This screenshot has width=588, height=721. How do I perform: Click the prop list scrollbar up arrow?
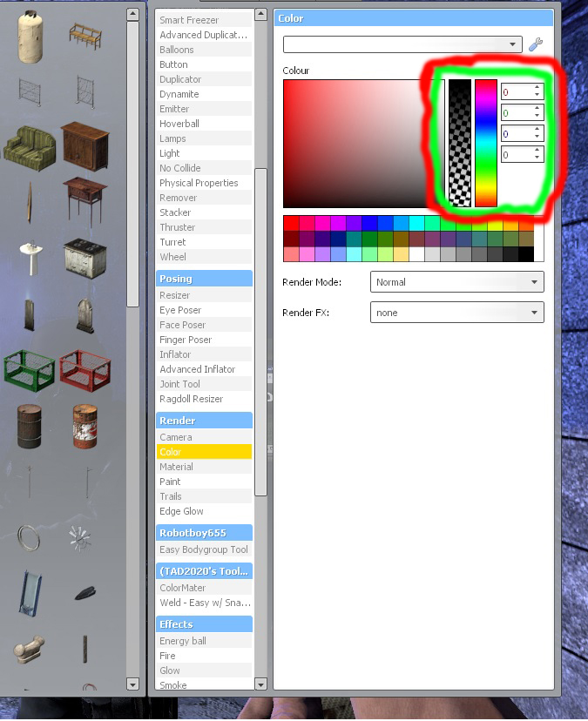click(132, 14)
